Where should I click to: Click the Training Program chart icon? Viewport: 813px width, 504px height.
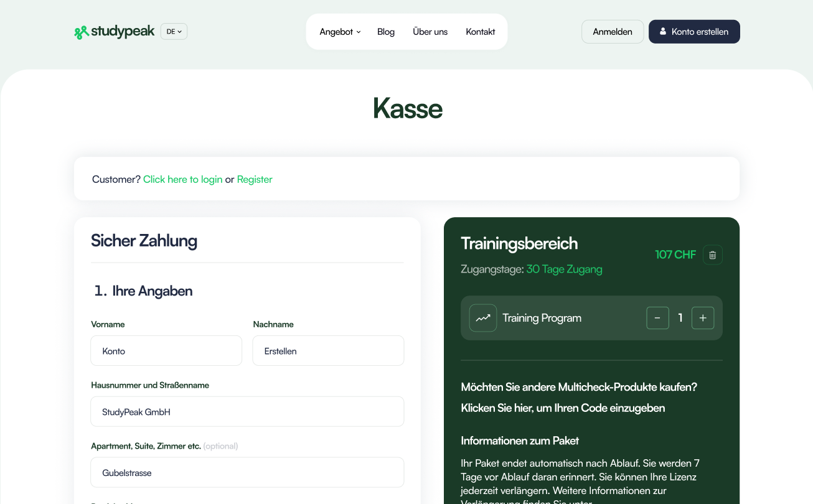pos(482,318)
